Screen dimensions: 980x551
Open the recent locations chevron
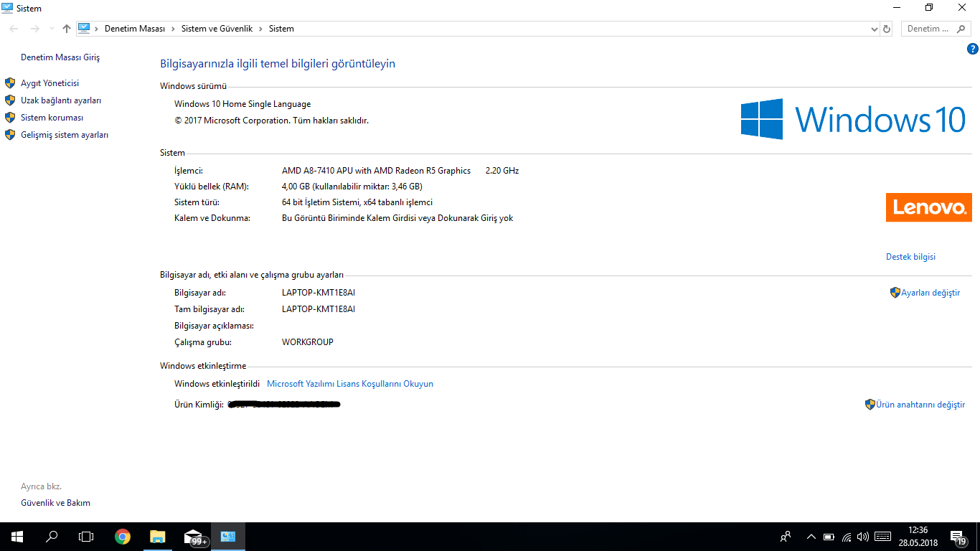click(52, 29)
